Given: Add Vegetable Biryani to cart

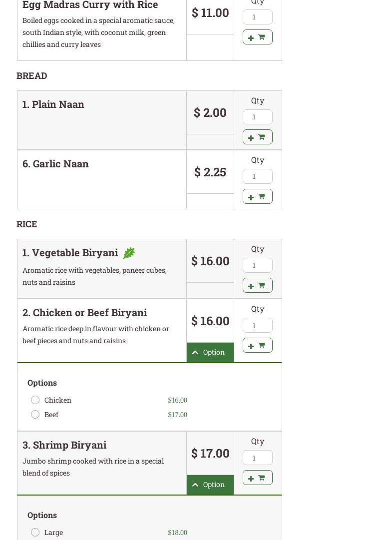Looking at the screenshot, I should pos(257,285).
